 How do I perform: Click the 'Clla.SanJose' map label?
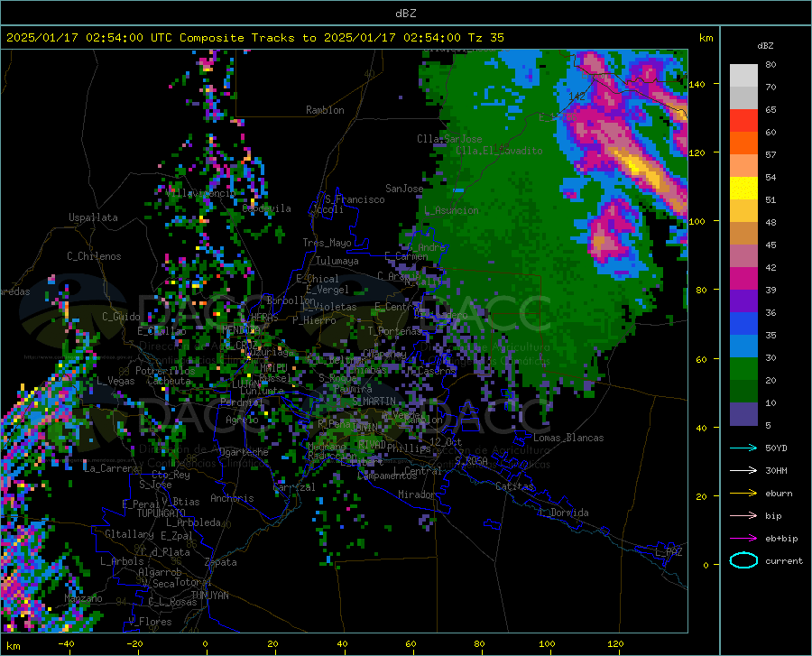point(449,139)
